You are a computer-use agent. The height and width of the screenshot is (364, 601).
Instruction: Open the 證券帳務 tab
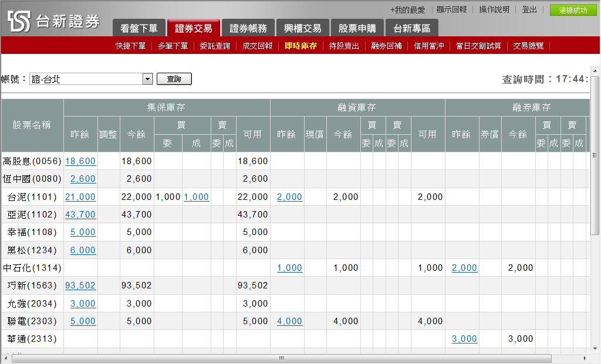pyautogui.click(x=248, y=28)
